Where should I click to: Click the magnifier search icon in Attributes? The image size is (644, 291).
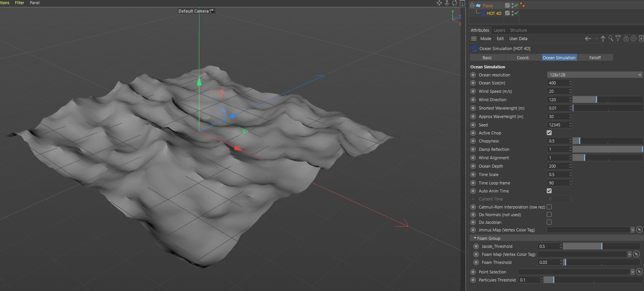pos(611,39)
